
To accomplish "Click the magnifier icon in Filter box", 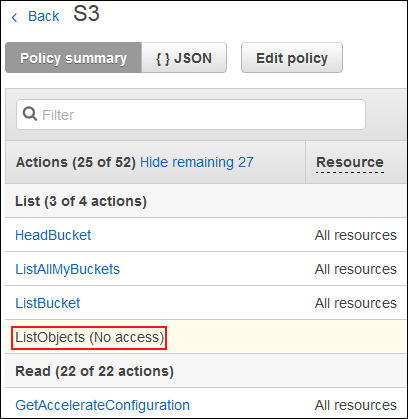I will 30,114.
